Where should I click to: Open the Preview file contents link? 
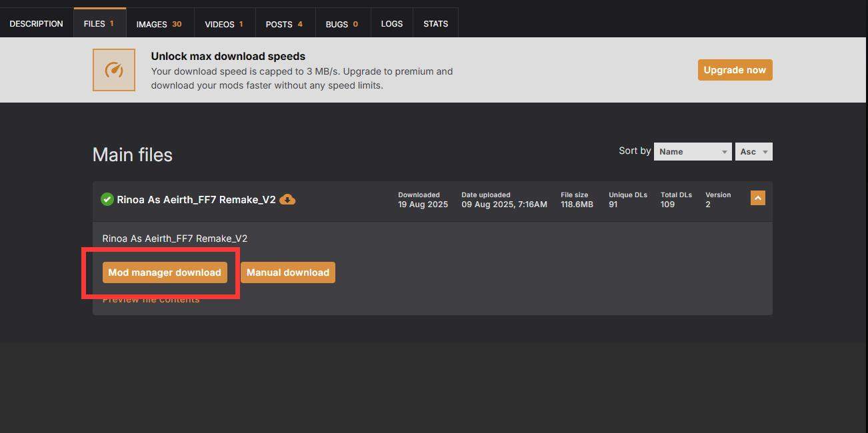tap(151, 300)
